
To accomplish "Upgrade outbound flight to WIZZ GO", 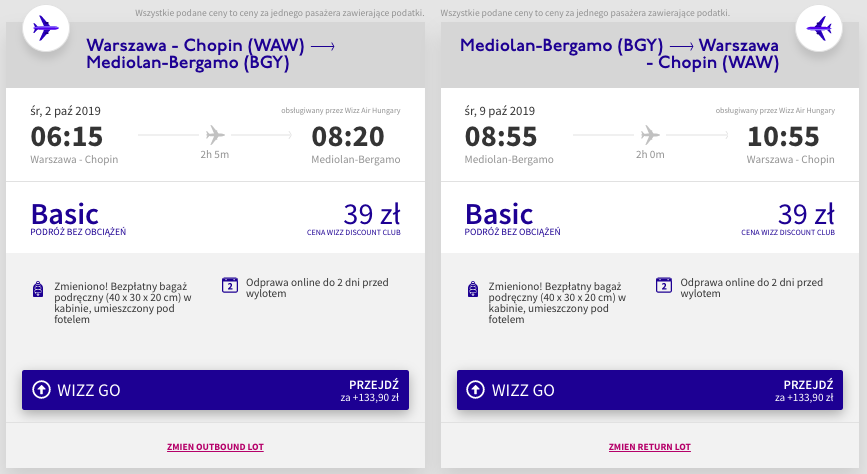I will click(x=215, y=390).
